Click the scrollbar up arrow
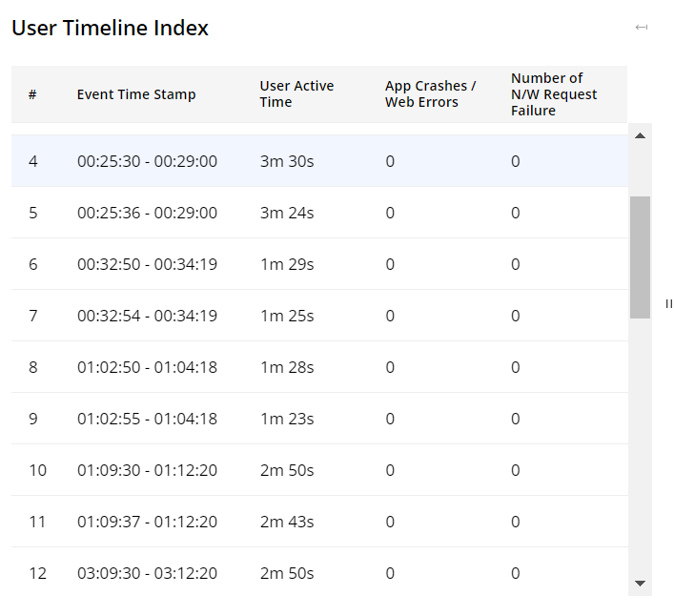The image size is (674, 616). click(640, 135)
